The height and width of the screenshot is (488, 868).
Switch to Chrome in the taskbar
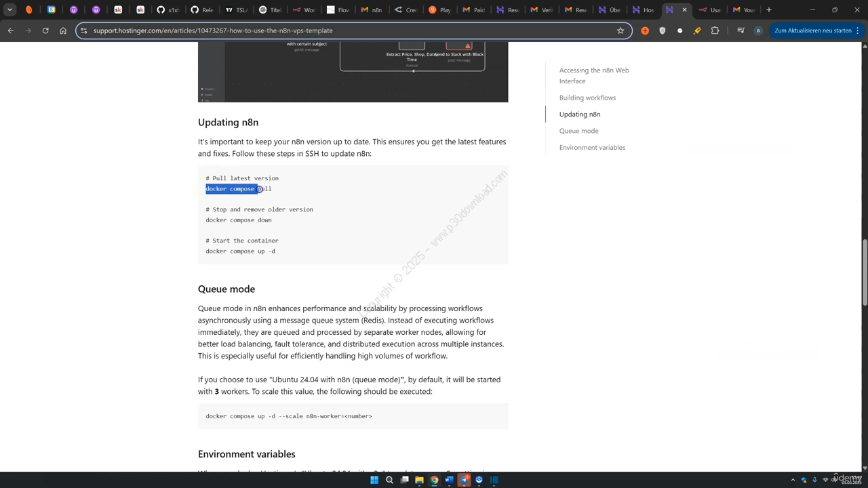coord(434,480)
